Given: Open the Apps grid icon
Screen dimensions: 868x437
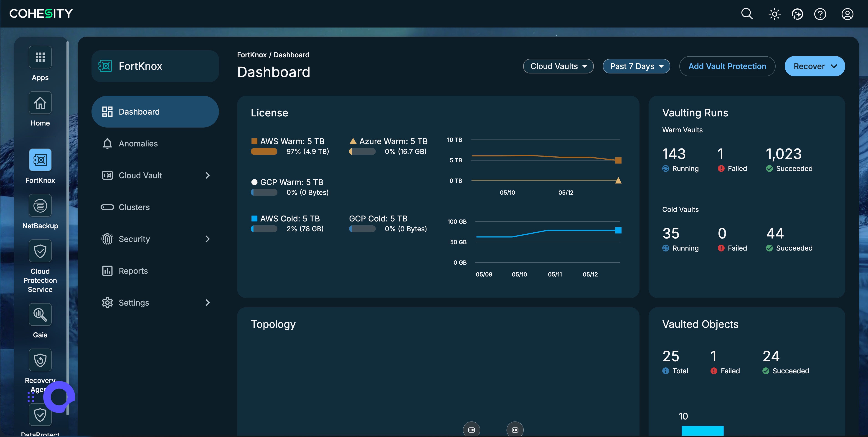Looking at the screenshot, I should coord(40,57).
